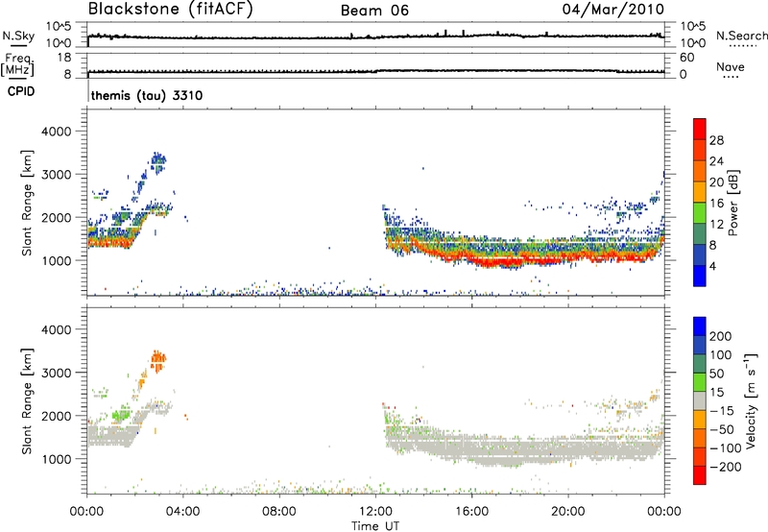Viewport: 768px width, 532px height.
Task: Pick the light green 12–16 dB Power swatch
Action: (x=700, y=213)
